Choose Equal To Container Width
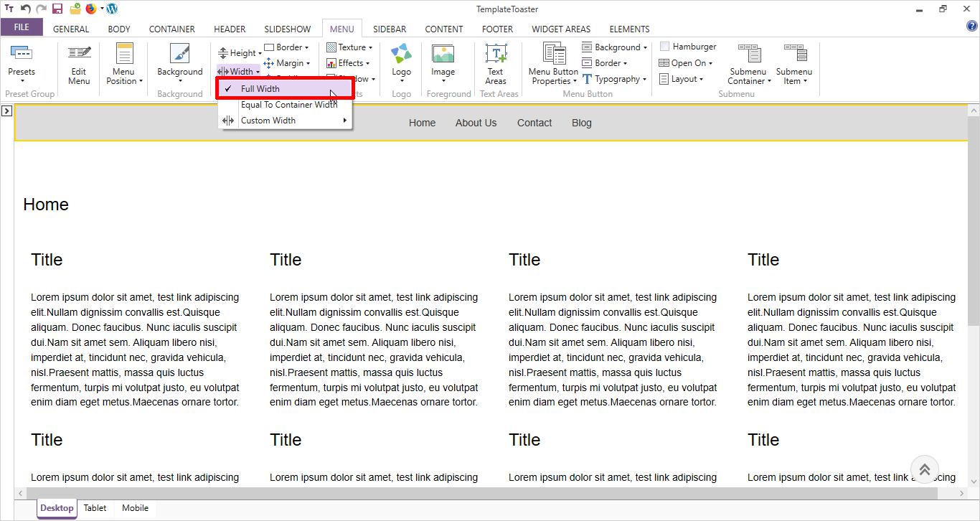Viewport: 980px width, 521px height. pos(288,105)
